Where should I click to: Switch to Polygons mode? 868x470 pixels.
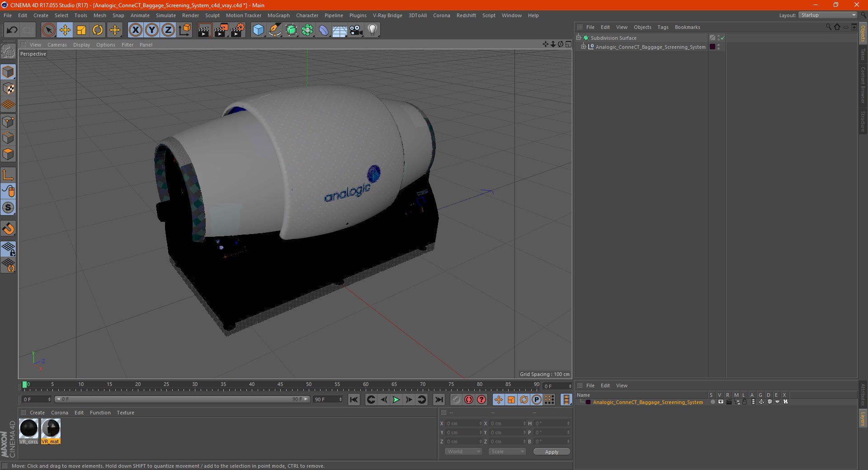[x=9, y=154]
